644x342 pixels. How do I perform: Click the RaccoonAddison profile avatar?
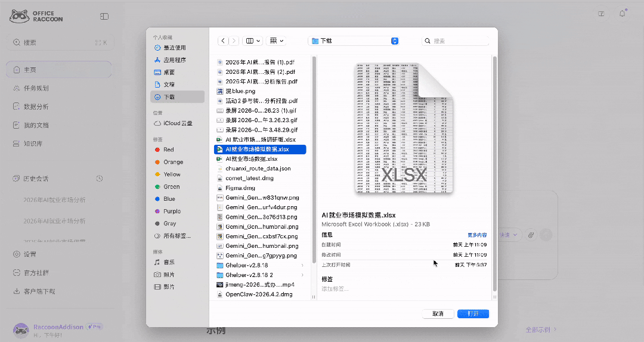pos(21,330)
